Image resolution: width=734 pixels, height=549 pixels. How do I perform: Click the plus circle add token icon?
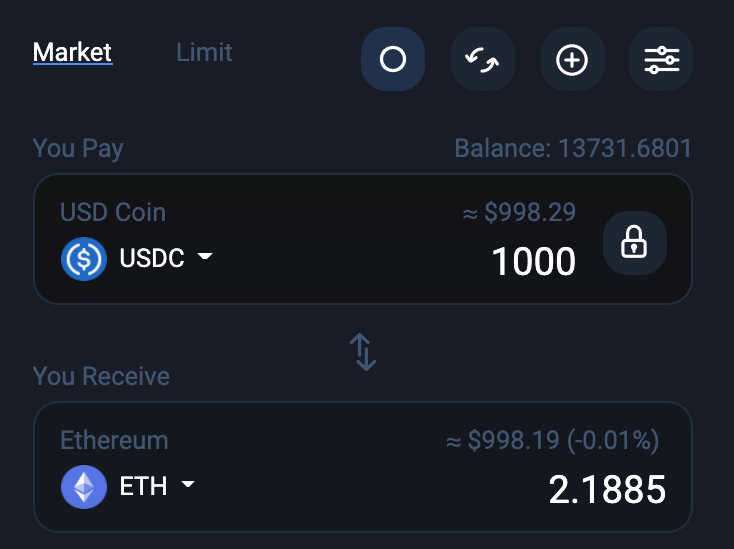[x=572, y=59]
